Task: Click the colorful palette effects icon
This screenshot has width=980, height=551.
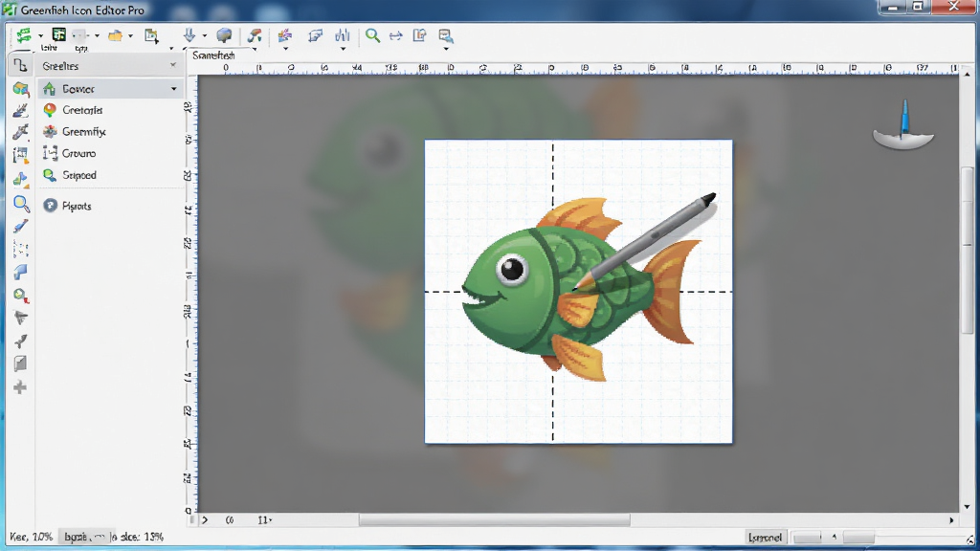Action: click(285, 35)
